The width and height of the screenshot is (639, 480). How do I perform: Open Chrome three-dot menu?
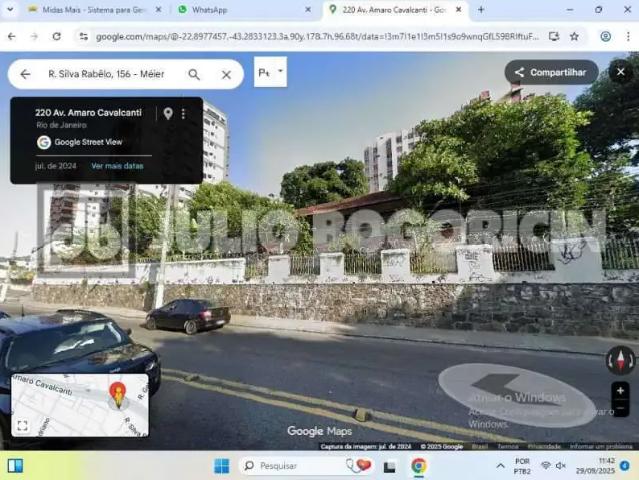[628, 37]
